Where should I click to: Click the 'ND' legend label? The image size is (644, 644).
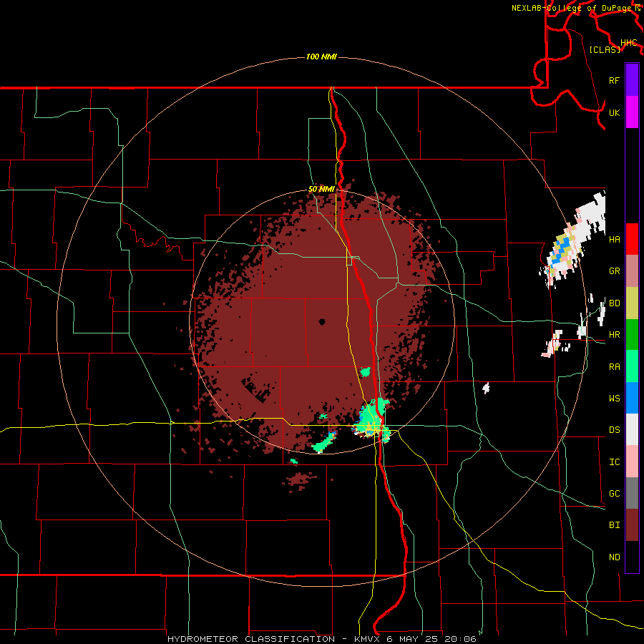point(614,557)
